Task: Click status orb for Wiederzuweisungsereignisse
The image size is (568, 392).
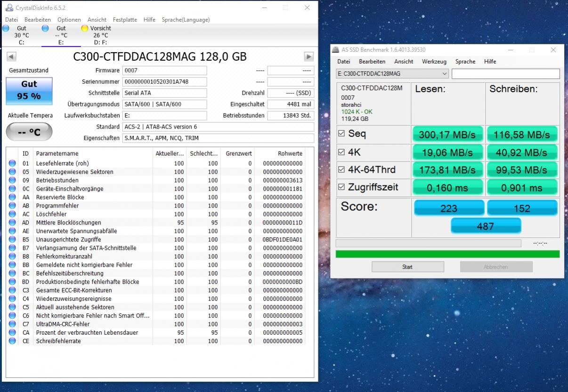Action: [x=12, y=299]
